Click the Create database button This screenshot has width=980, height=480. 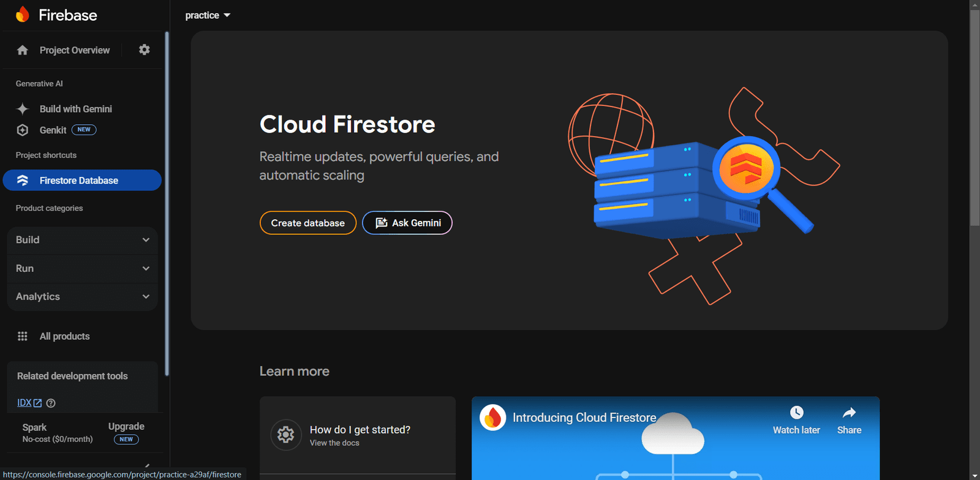tap(307, 223)
